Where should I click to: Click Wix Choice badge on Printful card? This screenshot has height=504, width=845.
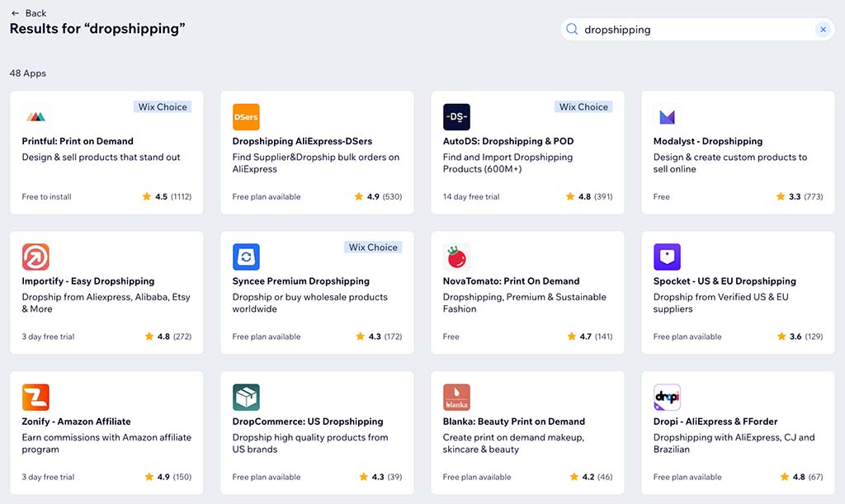[x=163, y=106]
